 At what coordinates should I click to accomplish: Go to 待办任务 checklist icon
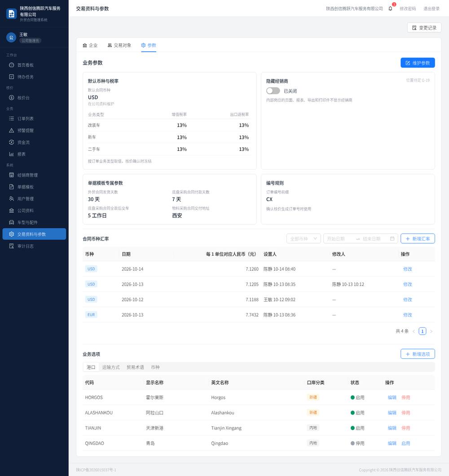pos(12,77)
